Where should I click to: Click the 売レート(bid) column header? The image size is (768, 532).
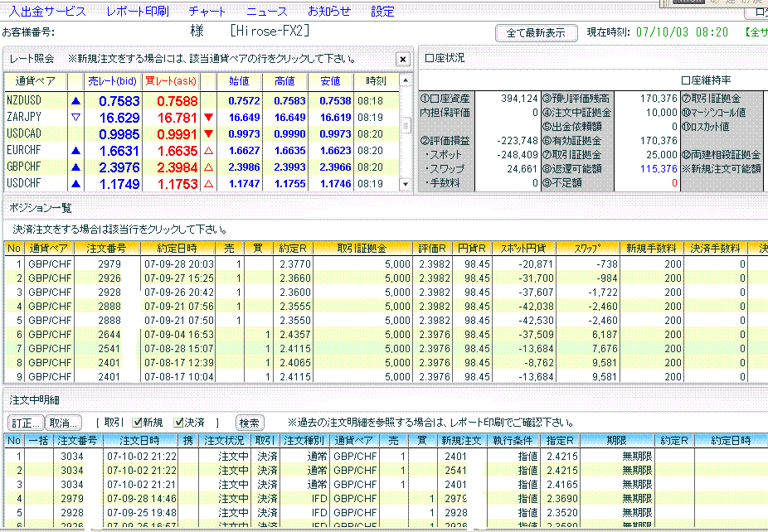[x=113, y=81]
